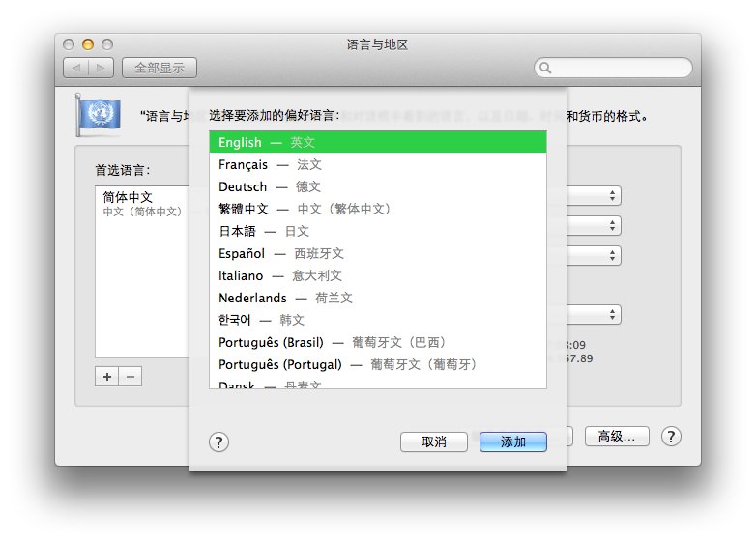756x542 pixels.
Task: Select Português (Portugal) language row
Action: (x=378, y=364)
